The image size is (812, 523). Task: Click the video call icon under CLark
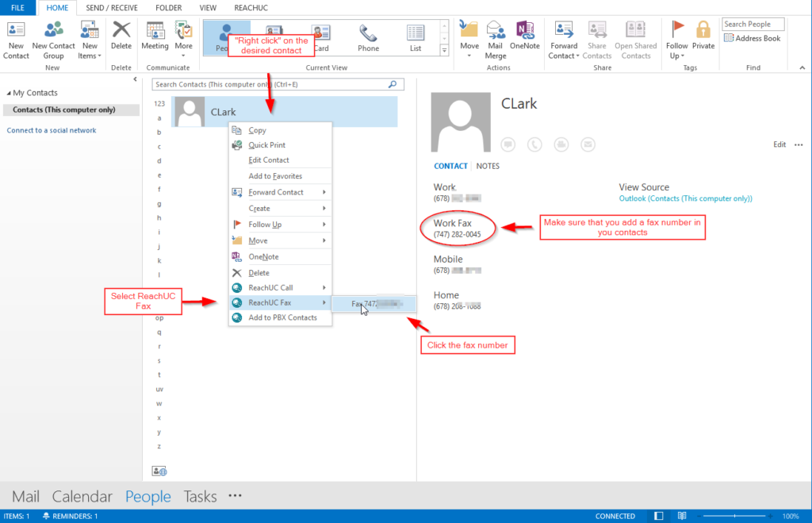pyautogui.click(x=561, y=144)
